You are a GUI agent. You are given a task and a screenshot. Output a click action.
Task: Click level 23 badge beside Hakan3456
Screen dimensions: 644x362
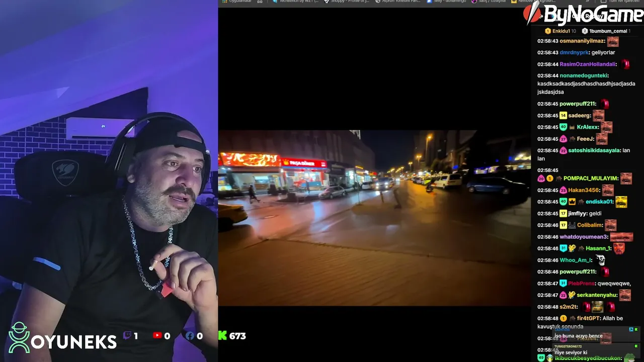click(x=563, y=191)
